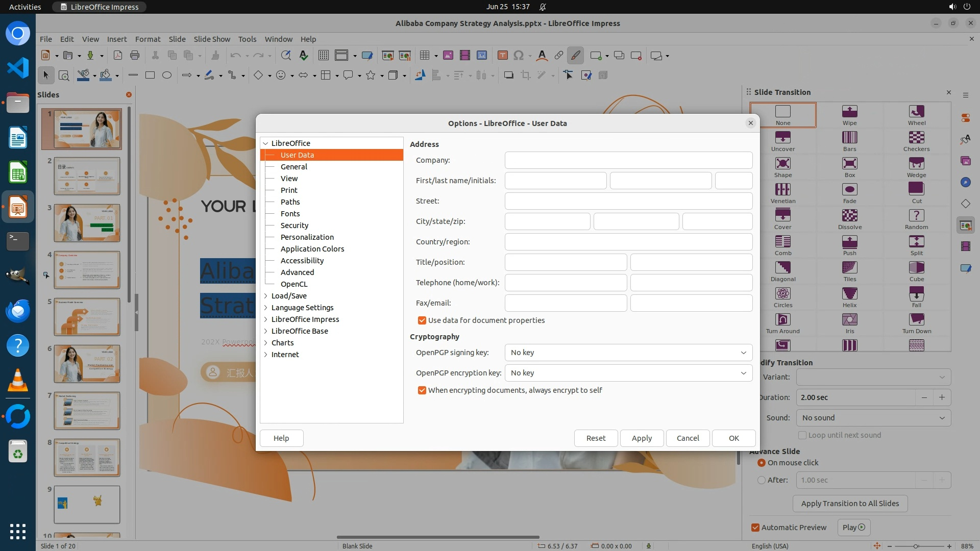Toggle always encrypt to self checkbox
Image resolution: width=980 pixels, height=551 pixels.
coord(422,390)
